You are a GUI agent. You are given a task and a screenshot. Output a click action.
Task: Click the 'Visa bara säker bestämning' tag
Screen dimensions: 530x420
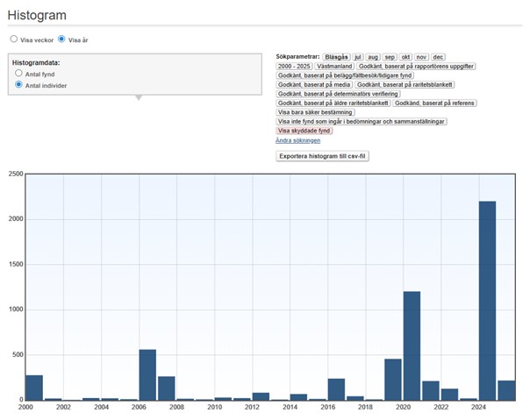313,112
